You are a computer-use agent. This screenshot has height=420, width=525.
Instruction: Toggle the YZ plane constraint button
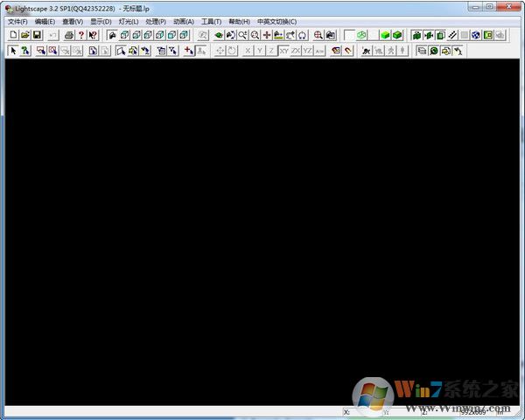(307, 51)
